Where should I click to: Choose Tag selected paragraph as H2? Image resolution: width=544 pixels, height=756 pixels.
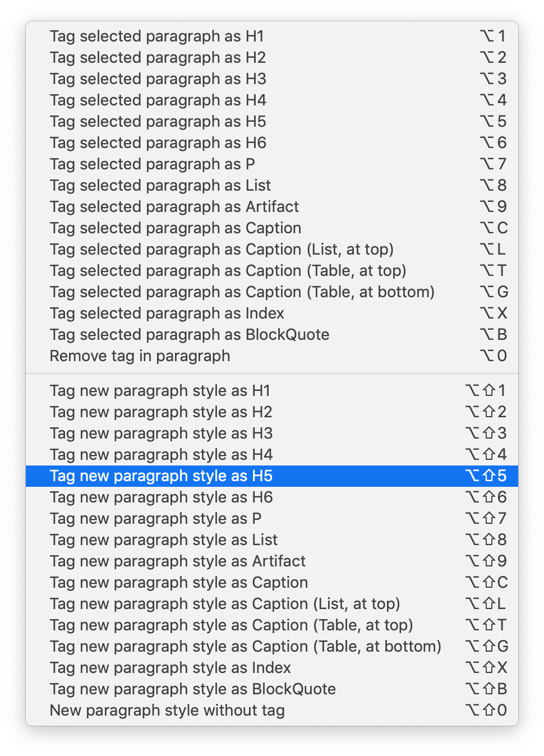(x=272, y=57)
